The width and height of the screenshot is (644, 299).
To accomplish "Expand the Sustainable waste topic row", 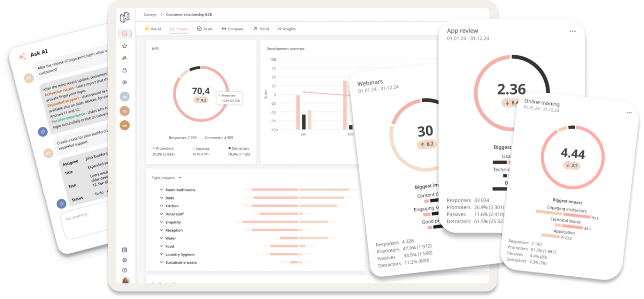I will (161, 262).
